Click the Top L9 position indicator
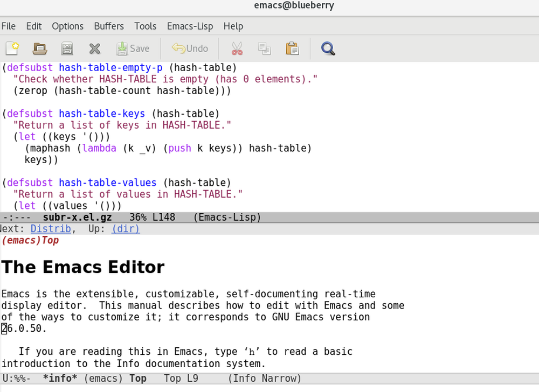This screenshot has width=539, height=392. 181,379
